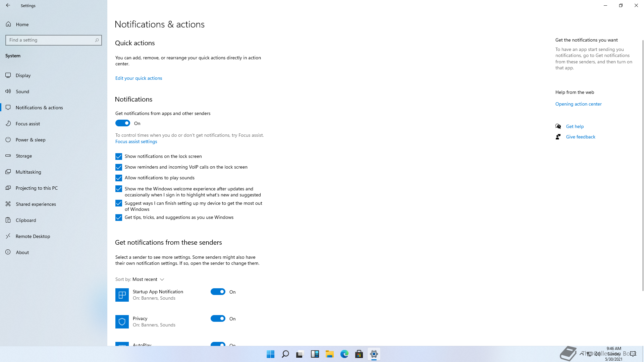
Task: Uncheck Get tips, tricks, and suggestions
Action: pyautogui.click(x=119, y=218)
